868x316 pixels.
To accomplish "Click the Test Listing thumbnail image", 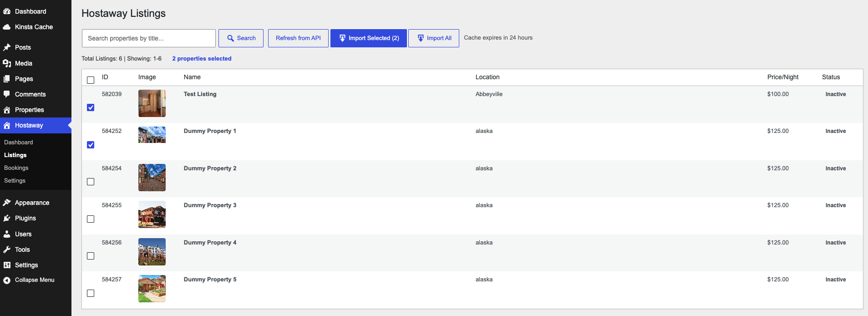I will (152, 103).
